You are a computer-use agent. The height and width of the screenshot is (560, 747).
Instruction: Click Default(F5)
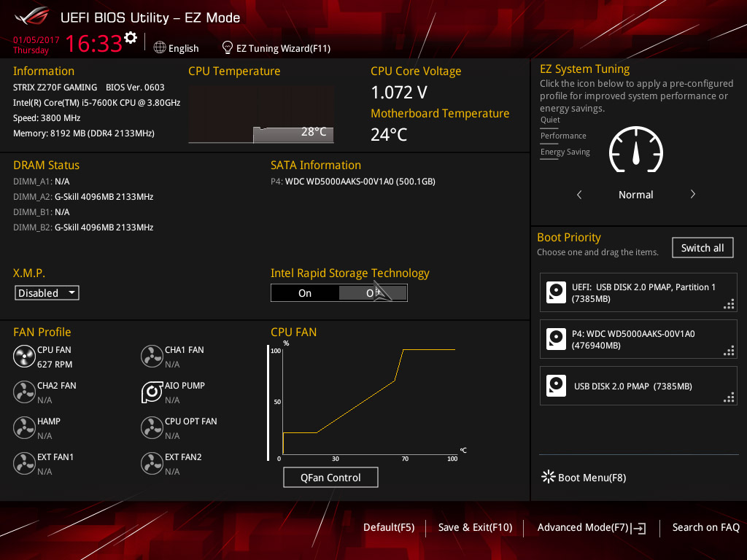(389, 528)
